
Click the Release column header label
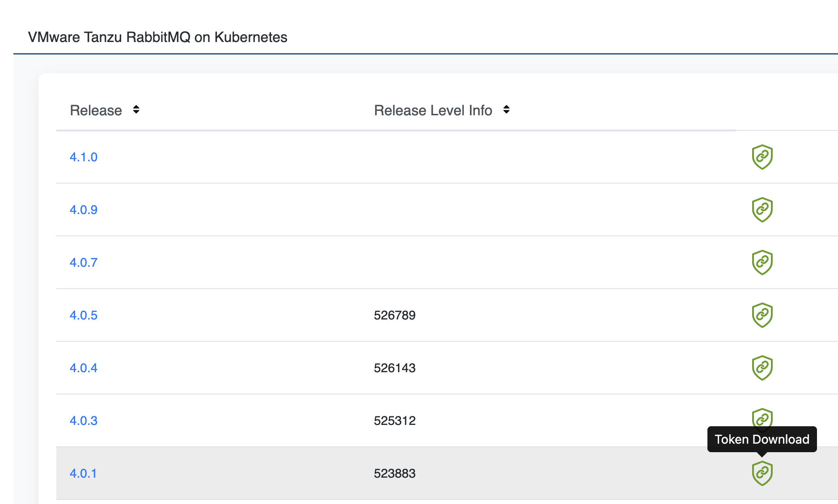pyautogui.click(x=96, y=110)
